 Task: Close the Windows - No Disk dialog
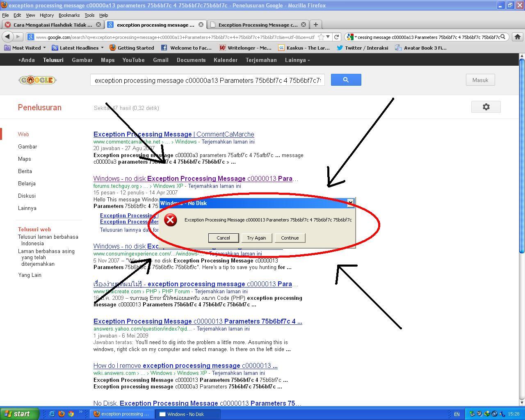click(x=350, y=203)
